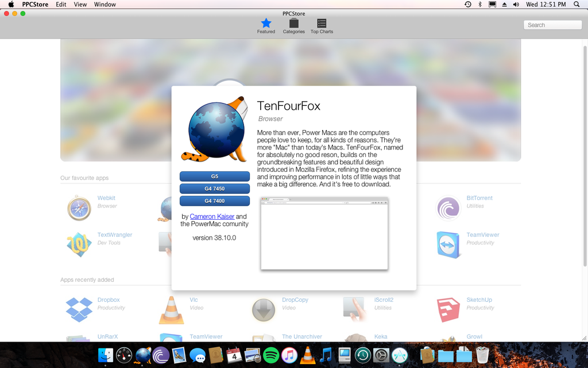Open the Top Charts tab
The height and width of the screenshot is (368, 588).
pyautogui.click(x=322, y=26)
